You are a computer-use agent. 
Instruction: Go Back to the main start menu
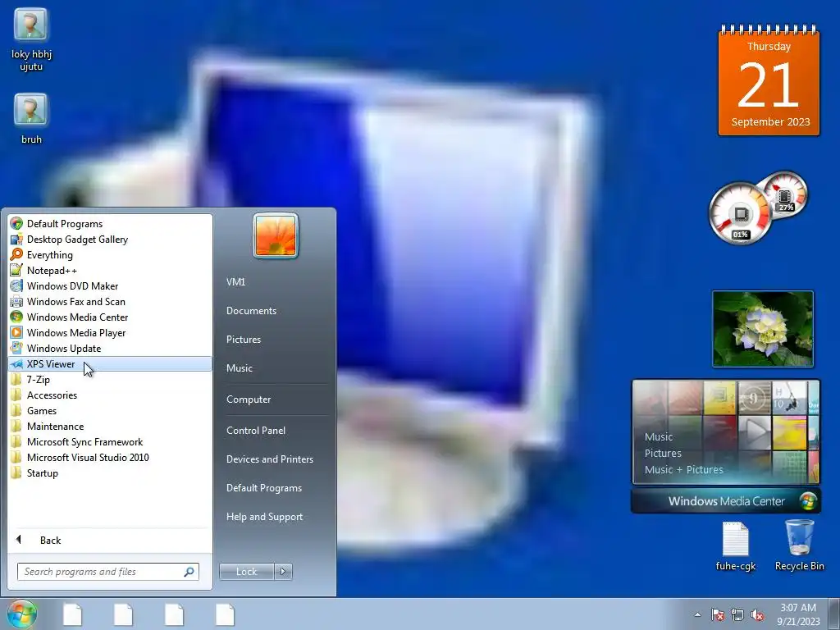[x=110, y=540]
